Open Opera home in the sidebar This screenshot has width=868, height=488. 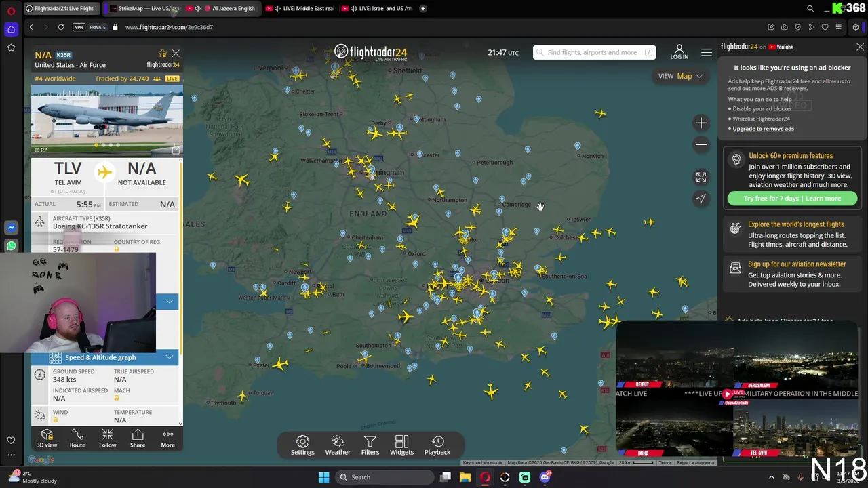click(x=11, y=29)
